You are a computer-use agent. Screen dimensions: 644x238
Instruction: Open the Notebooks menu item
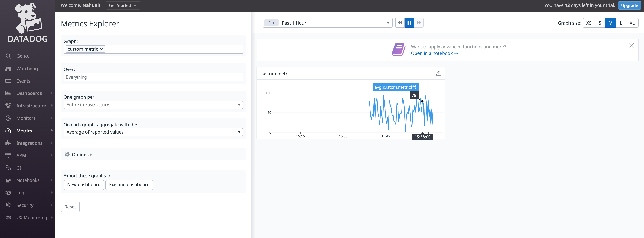28,180
